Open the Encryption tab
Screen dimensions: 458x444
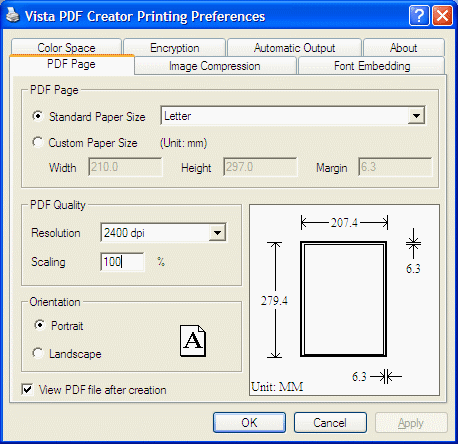point(175,48)
